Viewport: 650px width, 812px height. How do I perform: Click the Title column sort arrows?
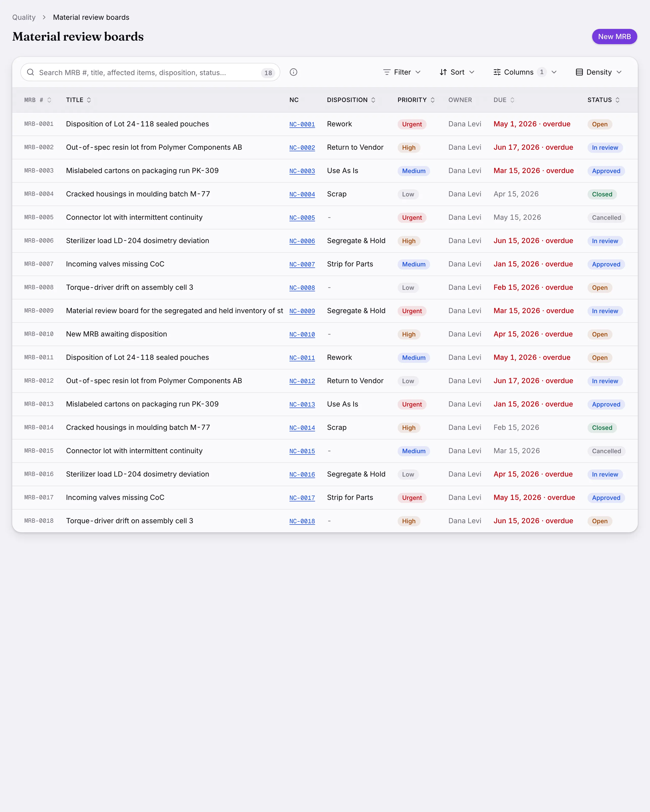click(89, 100)
